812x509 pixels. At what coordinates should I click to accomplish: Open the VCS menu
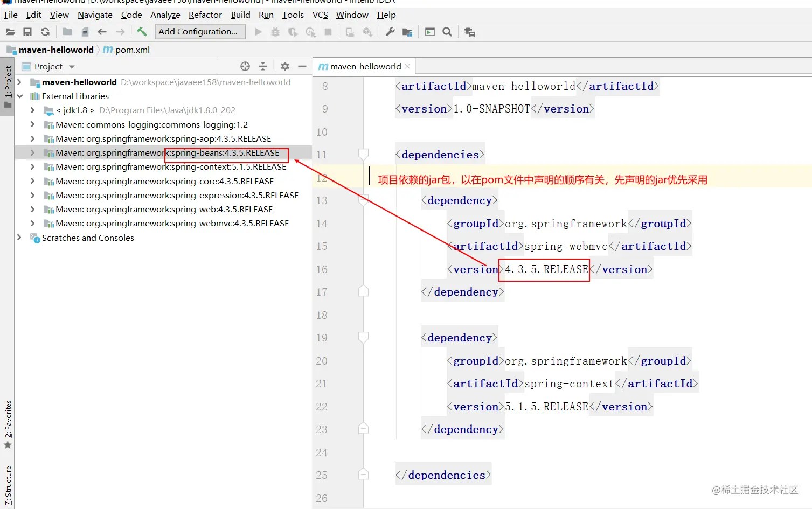(320, 15)
